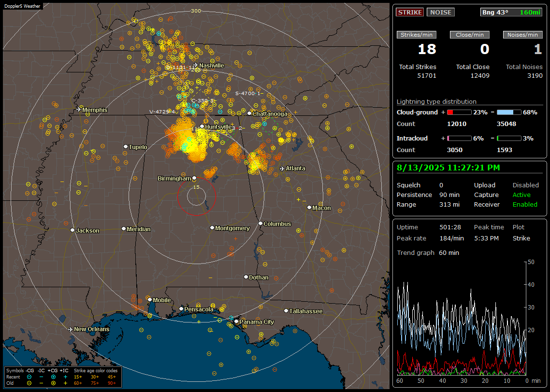Click the 300 mile range ring label

tap(196, 11)
